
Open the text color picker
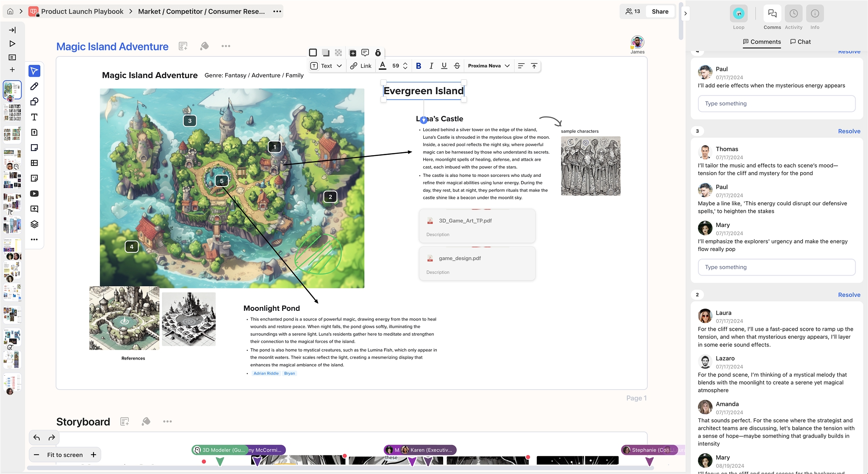383,66
